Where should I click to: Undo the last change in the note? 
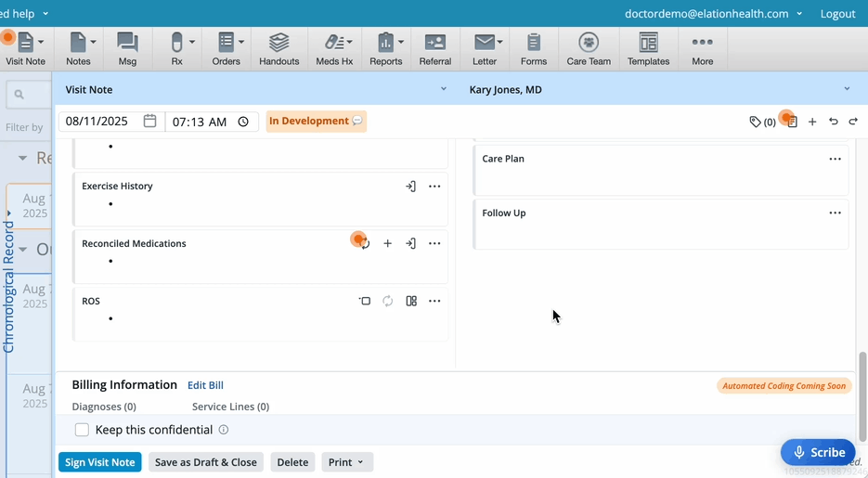[x=833, y=122]
